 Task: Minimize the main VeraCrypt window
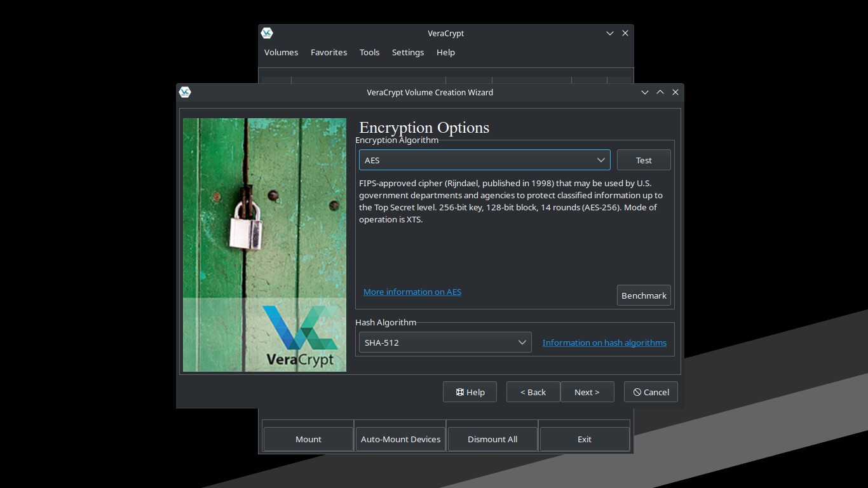[610, 33]
